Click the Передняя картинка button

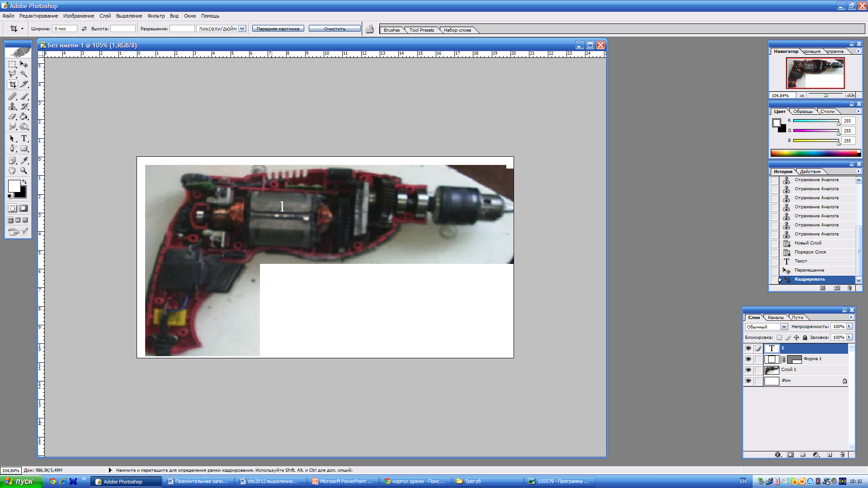click(x=278, y=28)
